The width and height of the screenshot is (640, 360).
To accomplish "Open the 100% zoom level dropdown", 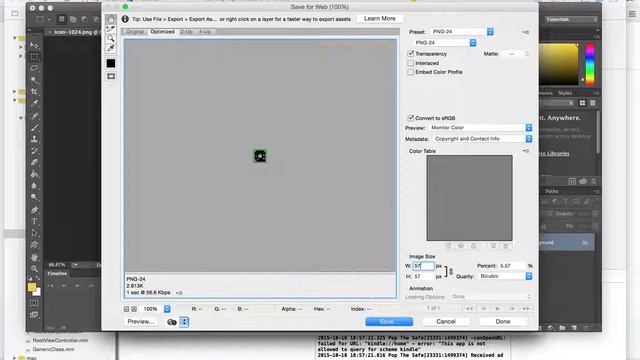I will pyautogui.click(x=156, y=309).
